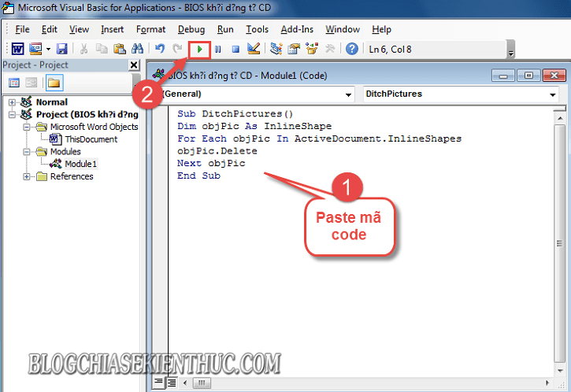The height and width of the screenshot is (392, 571).
Task: Click on 'End Sub' code line
Action: [x=198, y=176]
